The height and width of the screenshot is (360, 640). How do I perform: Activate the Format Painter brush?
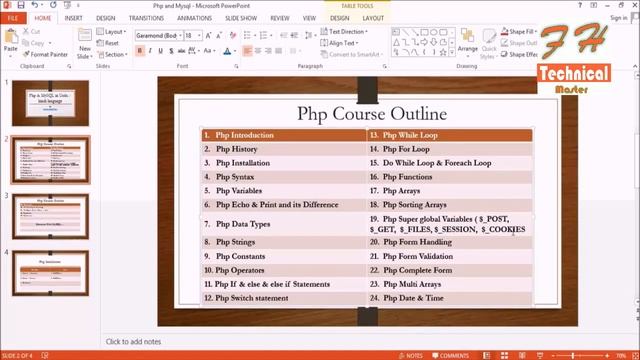45,54
